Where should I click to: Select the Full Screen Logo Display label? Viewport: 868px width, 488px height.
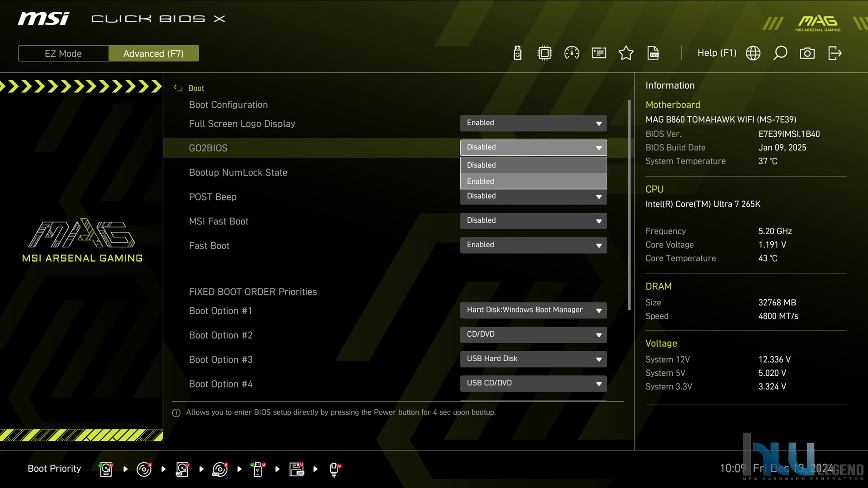tap(242, 124)
